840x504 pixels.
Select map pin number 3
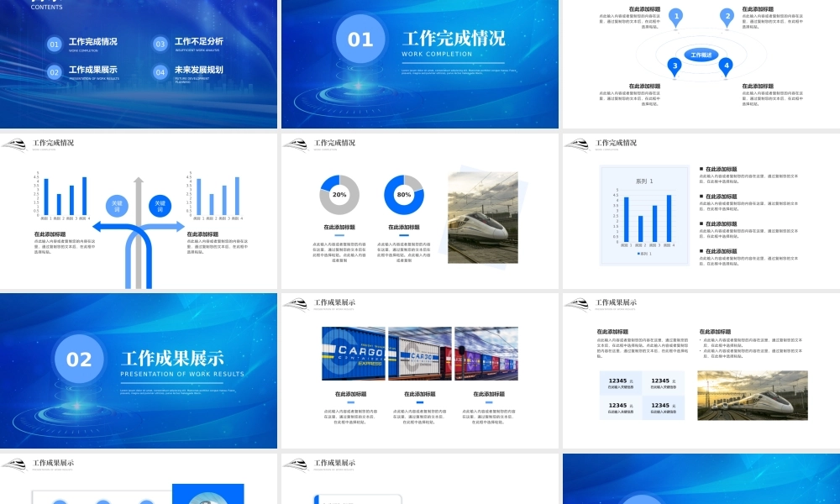click(x=675, y=67)
